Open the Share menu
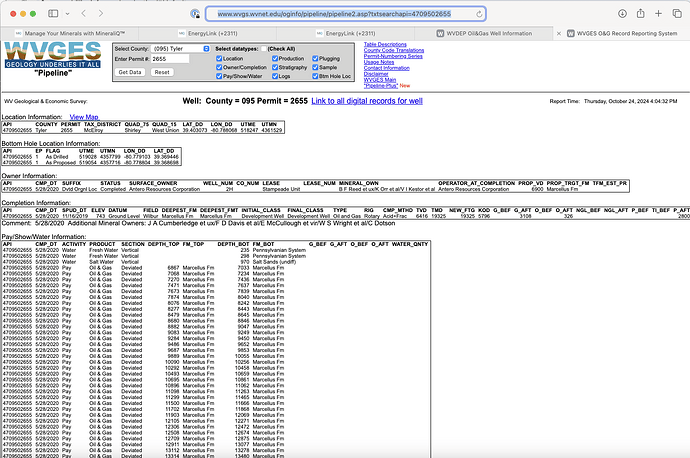Screen dimensions: 690x458 tap(640, 14)
